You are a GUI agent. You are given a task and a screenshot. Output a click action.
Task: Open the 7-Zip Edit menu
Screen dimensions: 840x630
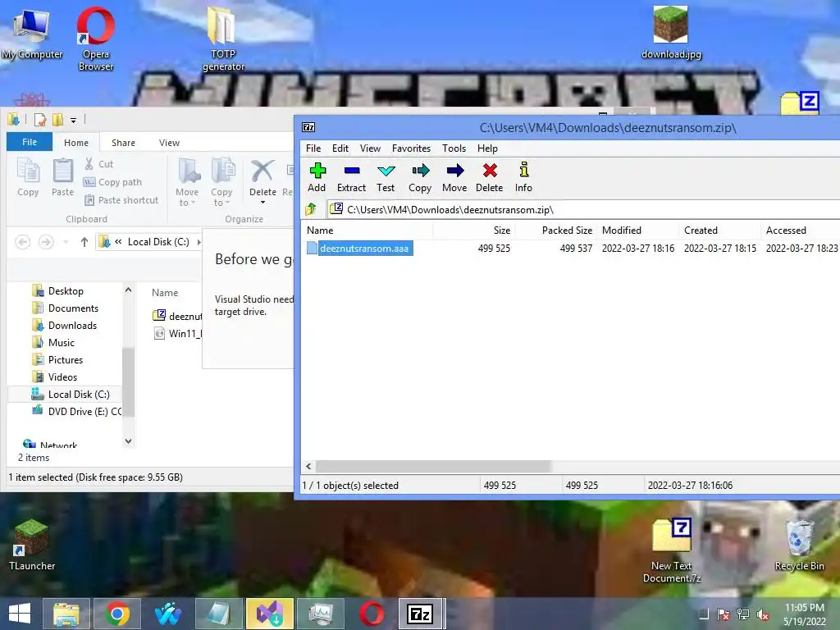[340, 148]
